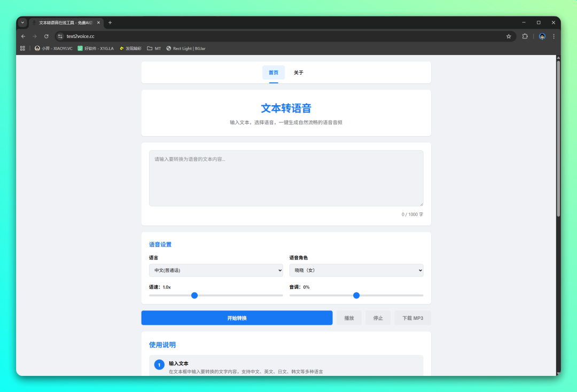Click the 音调 pitch slider handle
This screenshot has width=577, height=392.
pyautogui.click(x=356, y=295)
